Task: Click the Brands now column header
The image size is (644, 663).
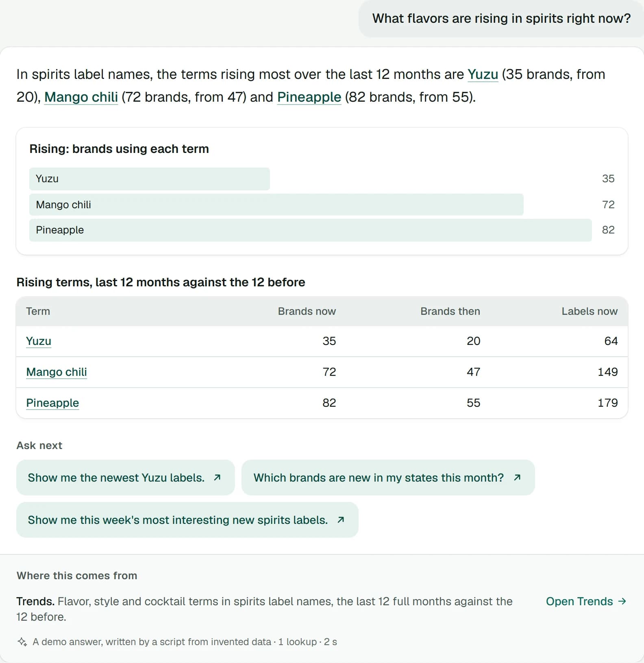Action: pyautogui.click(x=307, y=311)
